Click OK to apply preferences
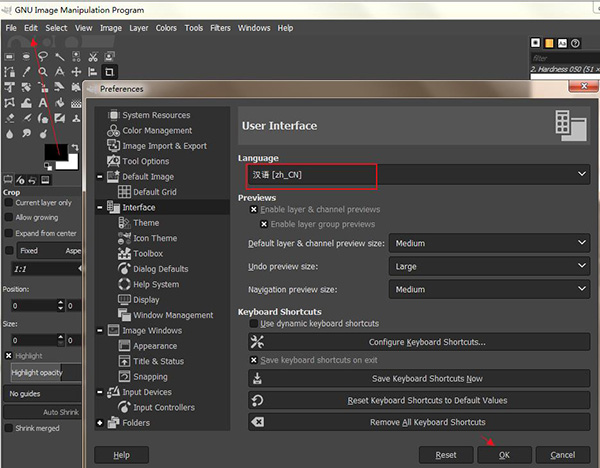The width and height of the screenshot is (600, 468). tap(504, 455)
